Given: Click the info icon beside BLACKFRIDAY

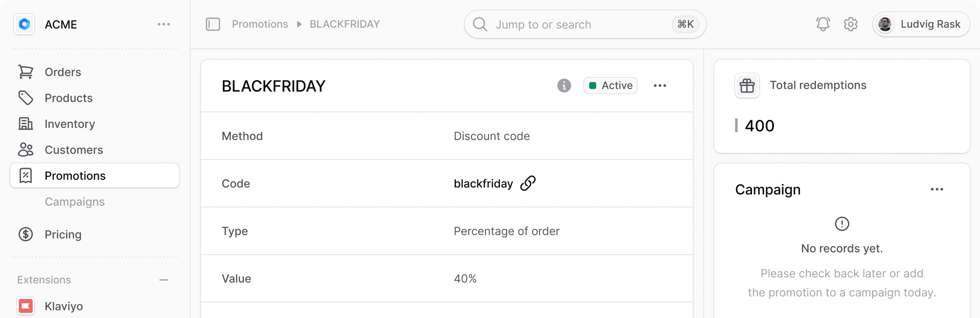Looking at the screenshot, I should click(x=564, y=86).
